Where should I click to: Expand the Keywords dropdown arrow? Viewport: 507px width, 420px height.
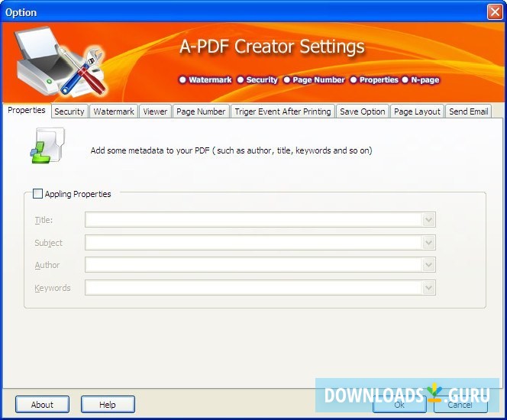coord(429,287)
